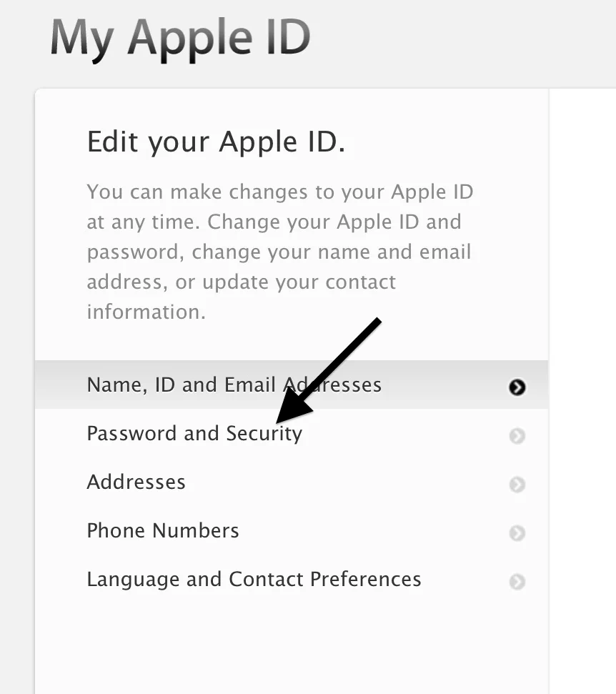
Task: Click the highlighted Name, ID and Email Addresses row
Action: tap(234, 385)
